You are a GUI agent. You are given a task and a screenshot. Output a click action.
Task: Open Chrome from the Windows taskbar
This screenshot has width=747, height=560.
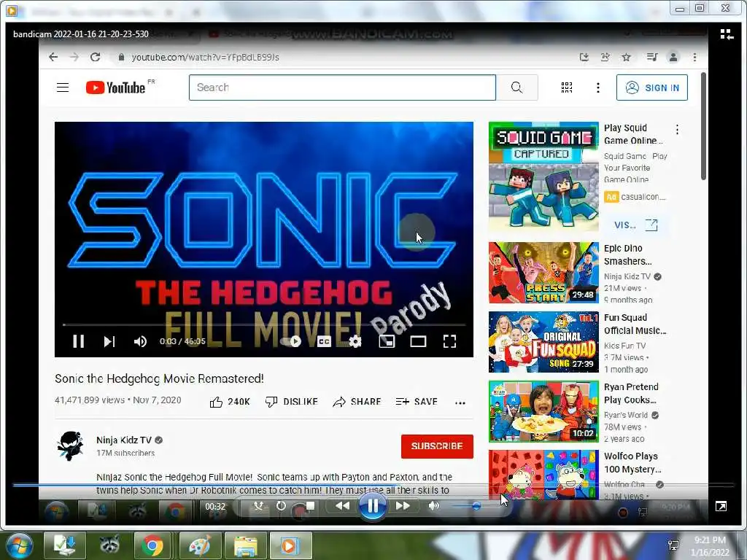pyautogui.click(x=152, y=545)
